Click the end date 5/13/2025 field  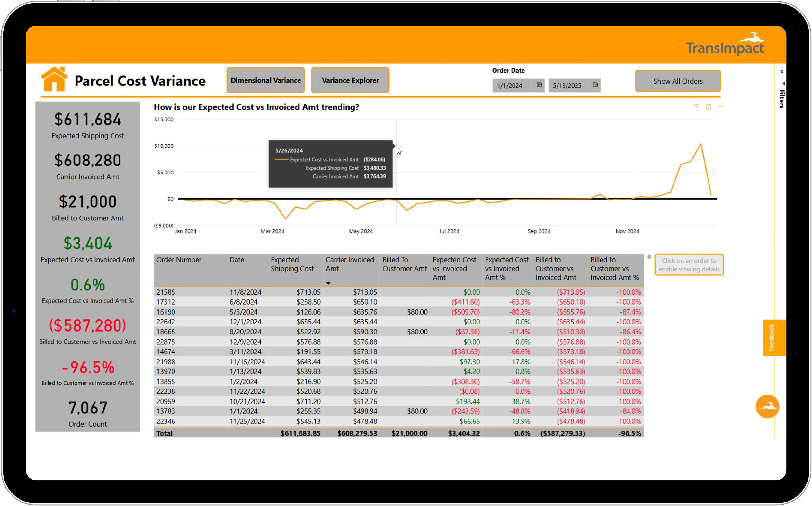pyautogui.click(x=568, y=86)
